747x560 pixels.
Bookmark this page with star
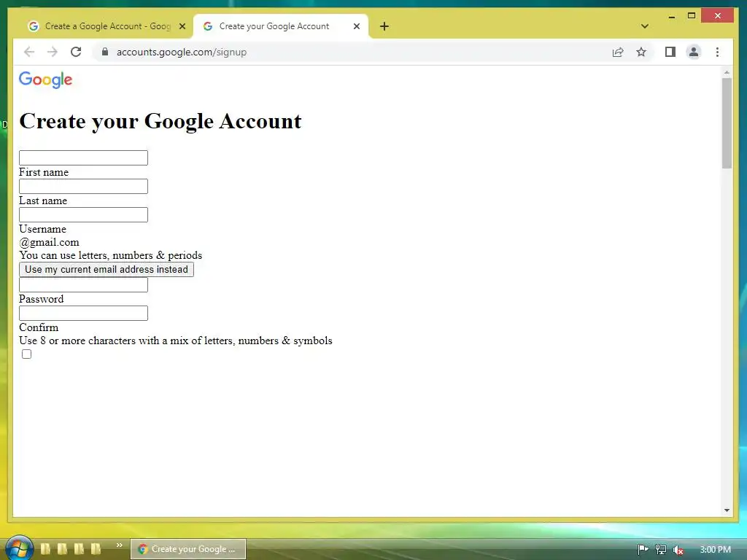click(x=641, y=52)
